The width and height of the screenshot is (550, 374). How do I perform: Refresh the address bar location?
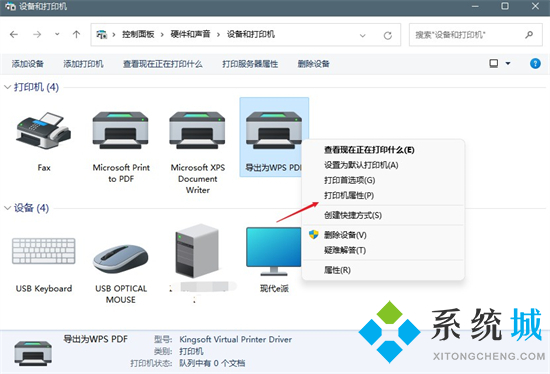coord(388,35)
